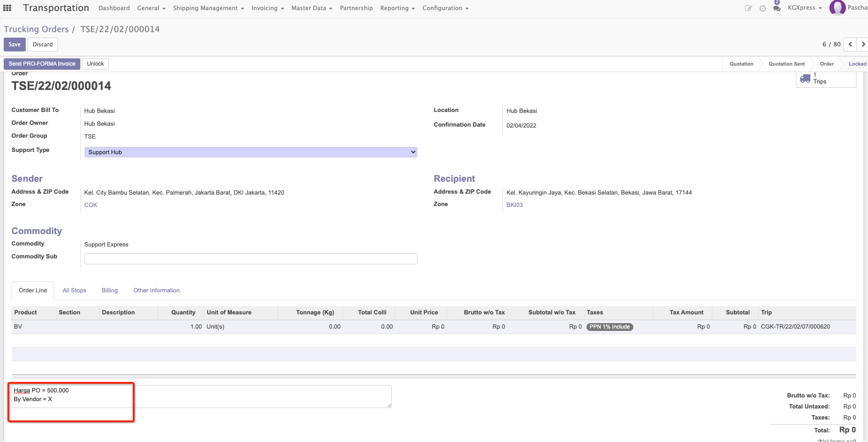868x442 pixels.
Task: Click the Save button
Action: click(15, 45)
